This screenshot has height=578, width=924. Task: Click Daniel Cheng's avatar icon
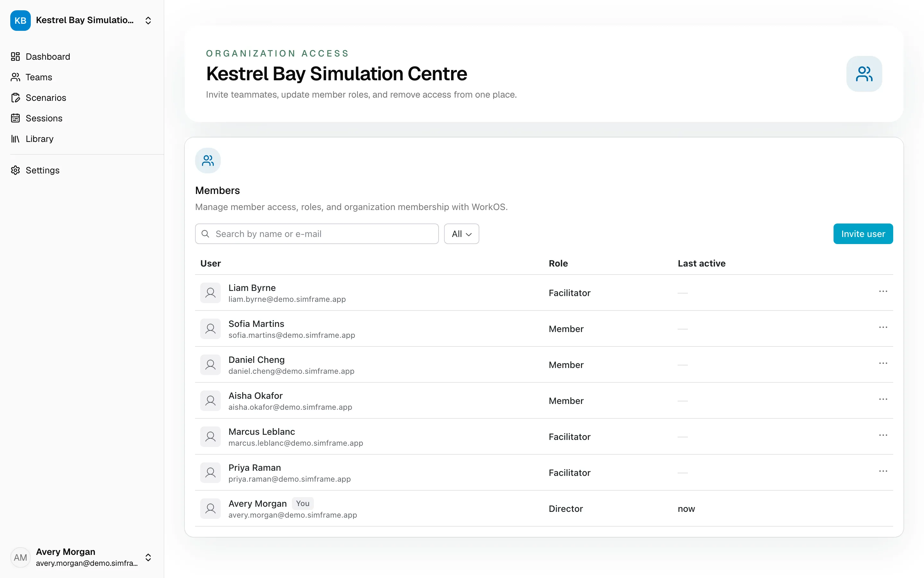coord(210,365)
